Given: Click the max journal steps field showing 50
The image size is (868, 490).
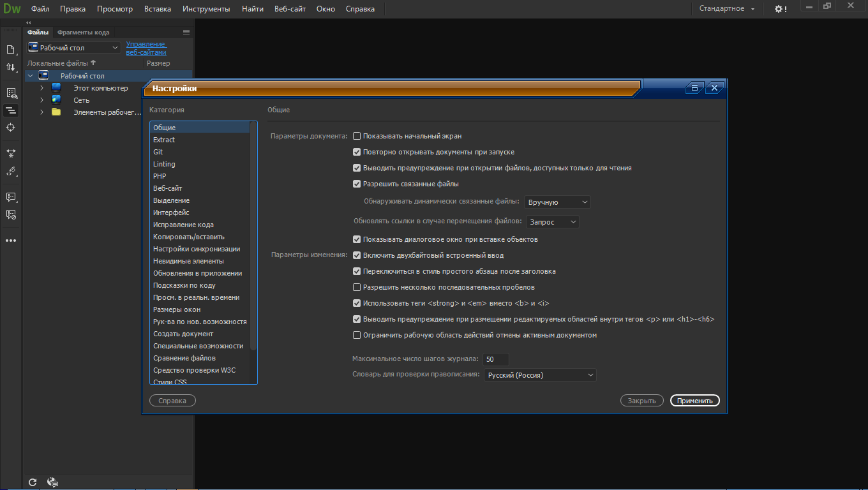Looking at the screenshot, I should pyautogui.click(x=496, y=359).
